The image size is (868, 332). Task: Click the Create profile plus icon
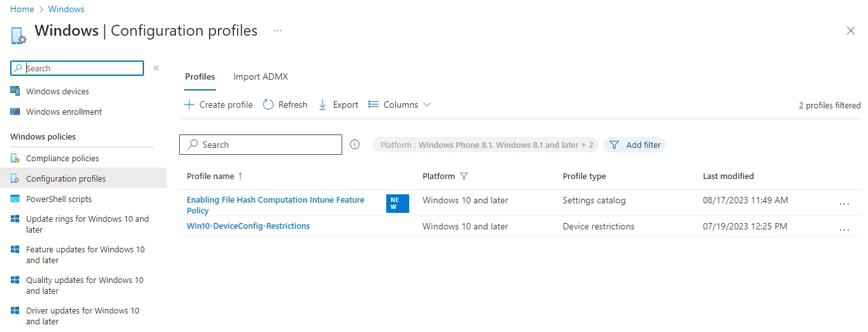pos(189,105)
